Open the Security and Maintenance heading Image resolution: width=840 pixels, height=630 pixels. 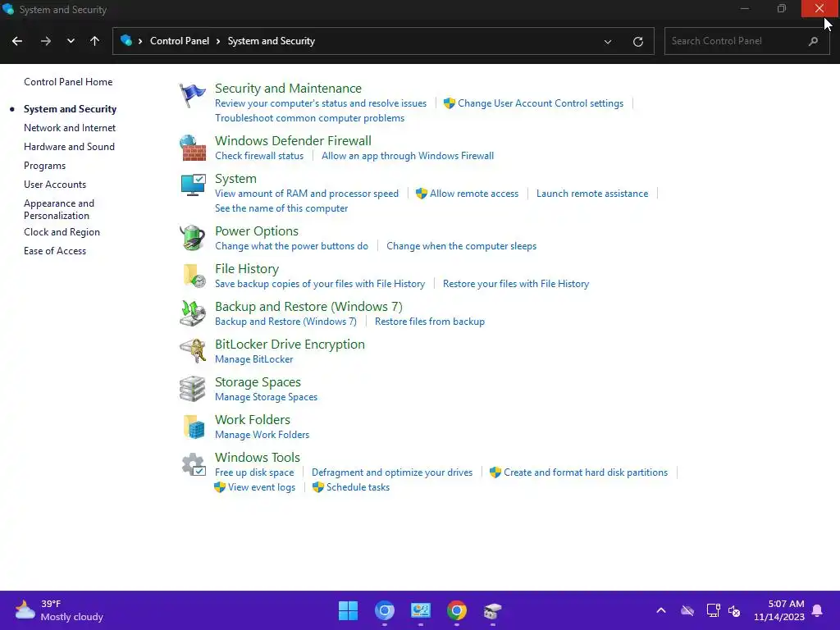[288, 89]
